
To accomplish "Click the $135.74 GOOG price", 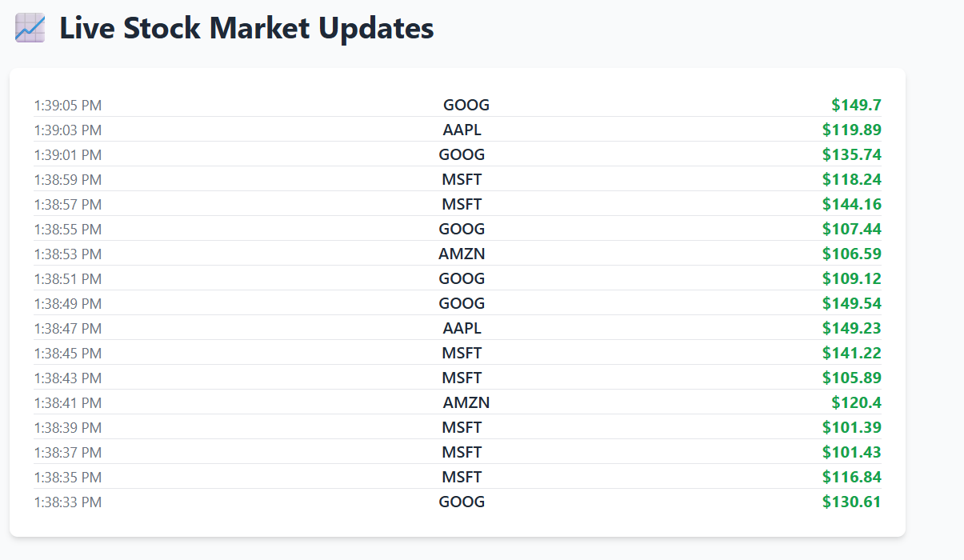I will pyautogui.click(x=851, y=154).
